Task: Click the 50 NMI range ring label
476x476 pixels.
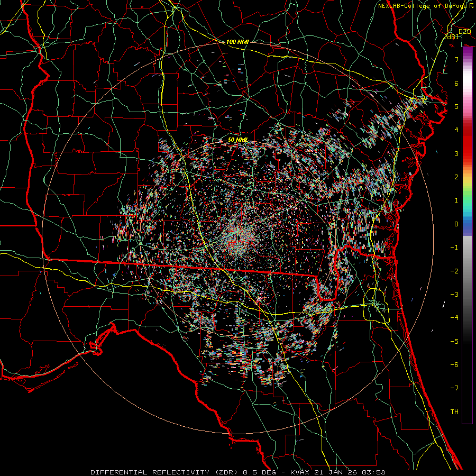Action: 237,140
